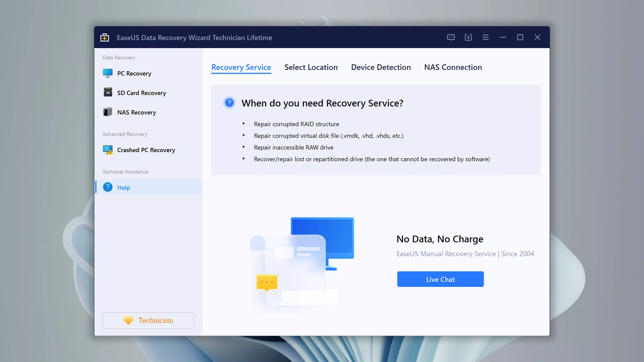Open the Device Detection tab
This screenshot has width=644, height=362.
[381, 67]
